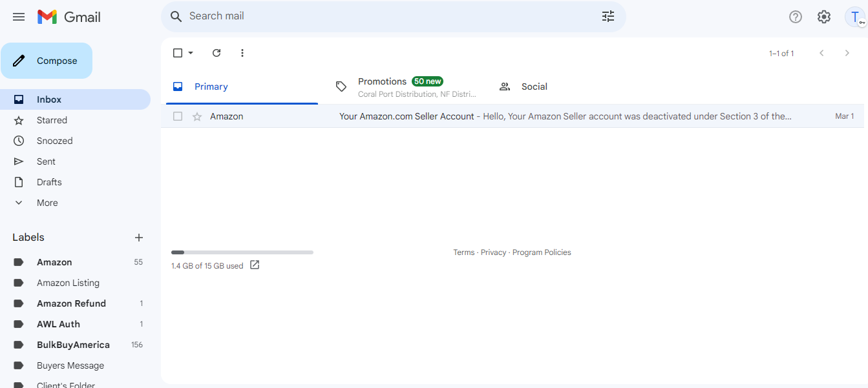Click the Gmail logo
Screen dimensions: 868x388
tap(69, 17)
